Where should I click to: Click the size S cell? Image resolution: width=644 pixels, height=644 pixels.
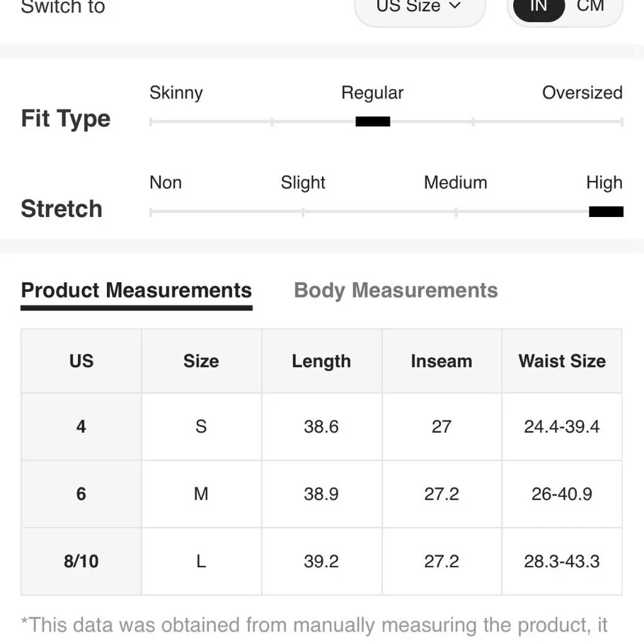(x=201, y=427)
